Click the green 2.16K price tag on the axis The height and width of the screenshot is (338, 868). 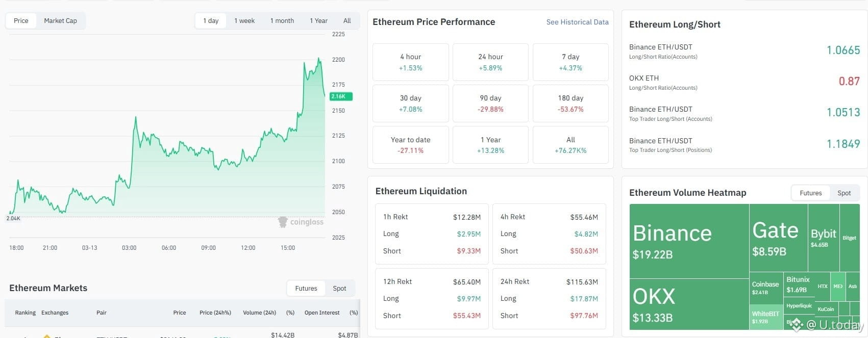[x=340, y=96]
